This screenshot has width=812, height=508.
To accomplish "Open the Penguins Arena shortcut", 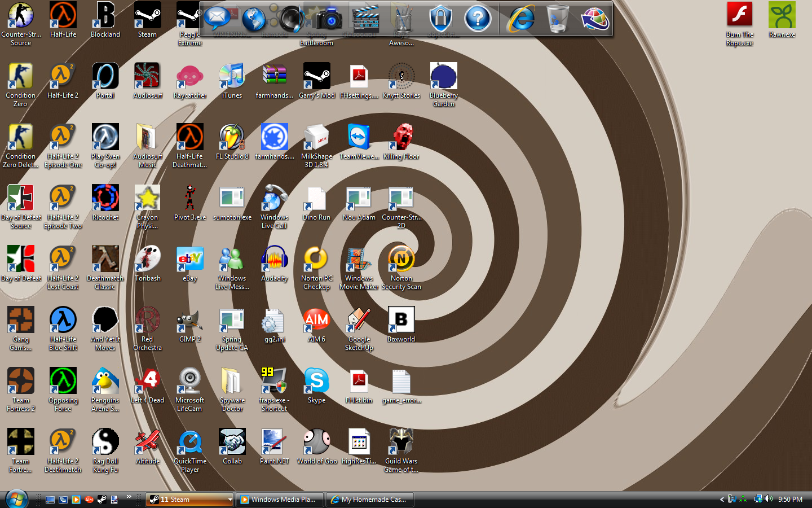I will click(105, 389).
